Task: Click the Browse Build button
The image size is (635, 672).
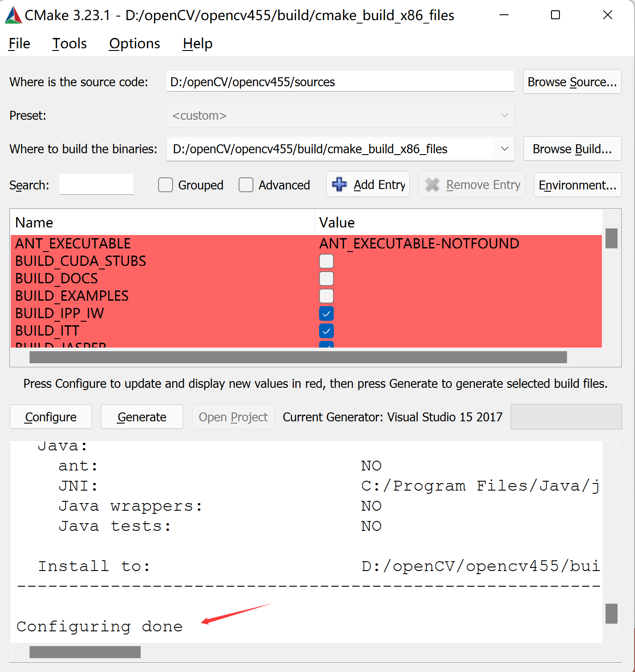Action: 572,149
